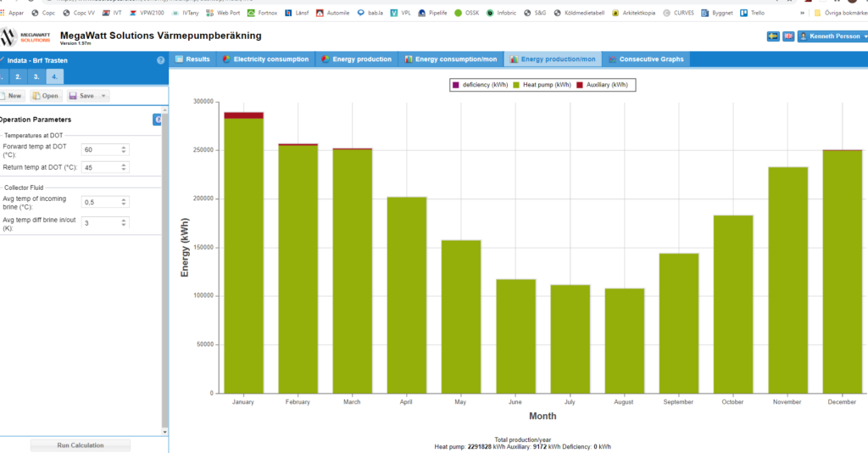Go to input step 3
Screen dimensions: 868x453
click(x=36, y=77)
